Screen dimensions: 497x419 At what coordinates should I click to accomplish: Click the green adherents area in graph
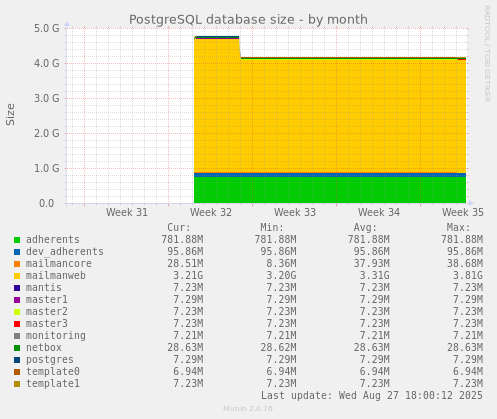point(330,190)
